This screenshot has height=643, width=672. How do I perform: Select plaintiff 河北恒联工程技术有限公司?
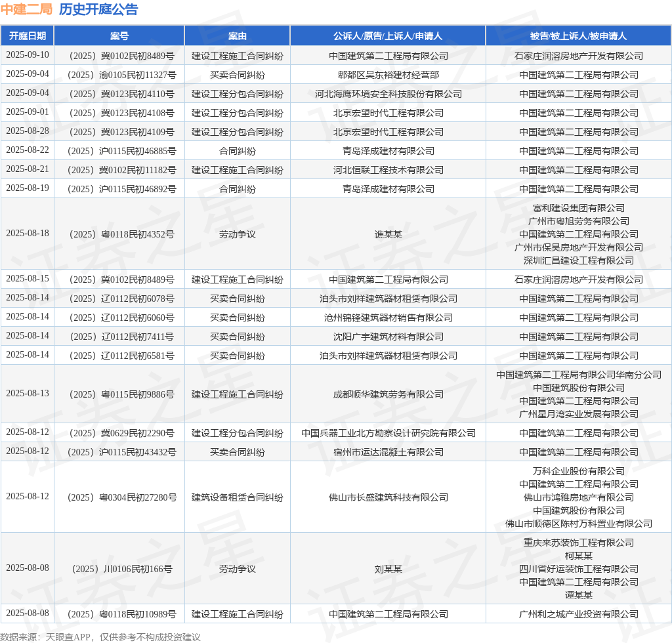point(388,170)
